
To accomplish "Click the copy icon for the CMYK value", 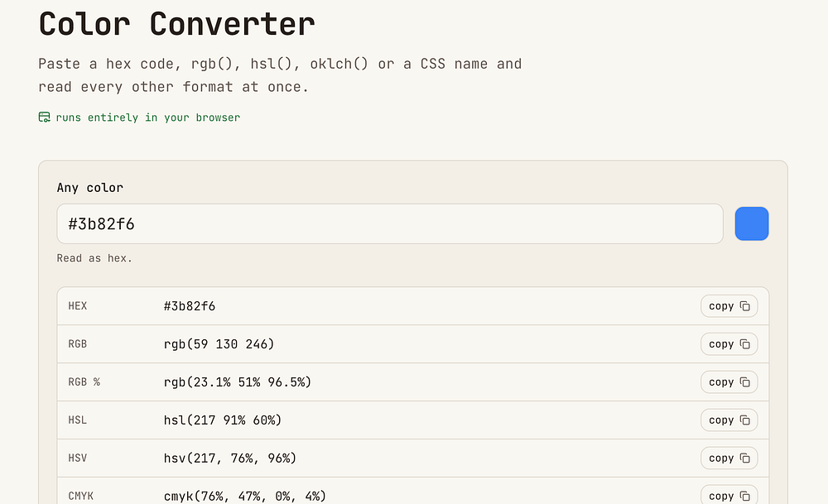I will (744, 496).
